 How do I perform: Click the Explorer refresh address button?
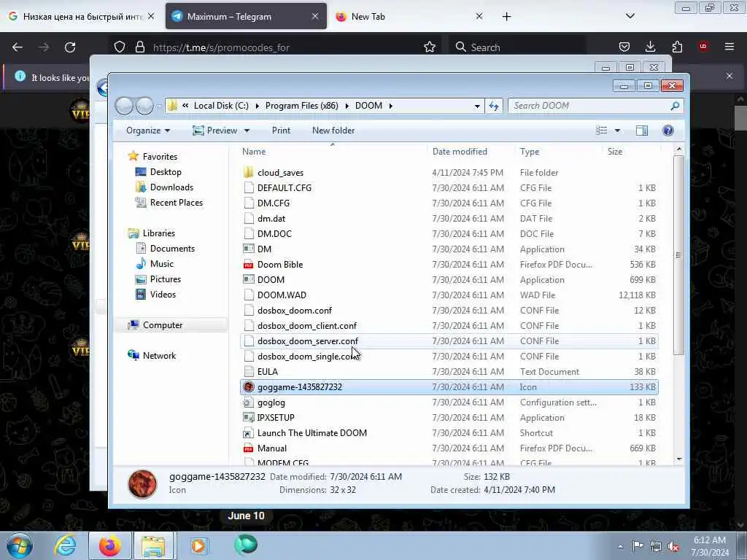(494, 106)
